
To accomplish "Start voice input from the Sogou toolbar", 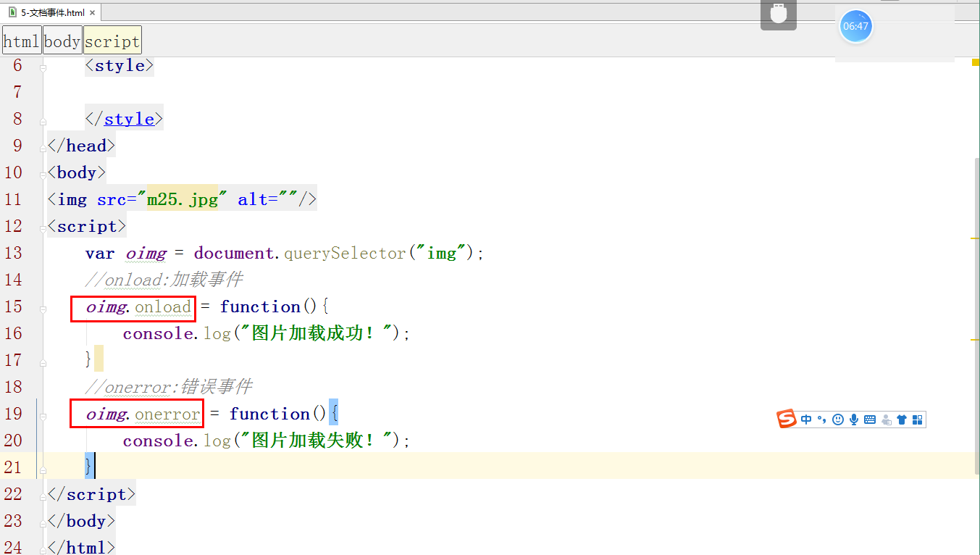I will (854, 419).
